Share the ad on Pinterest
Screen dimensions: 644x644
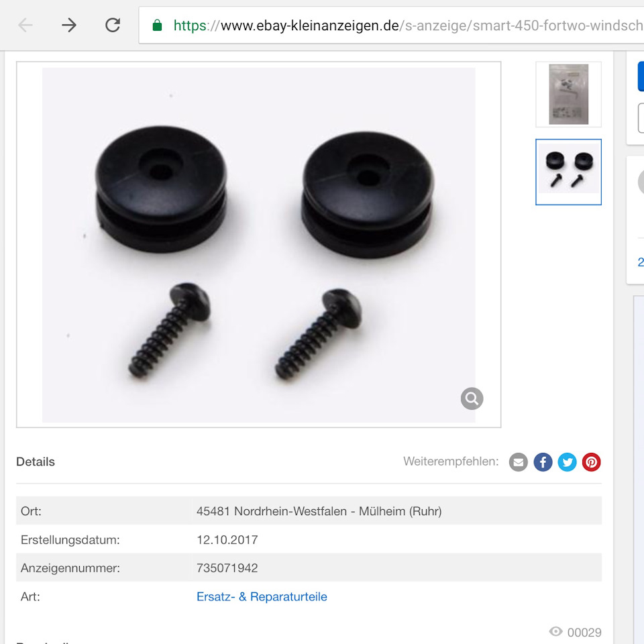(592, 462)
